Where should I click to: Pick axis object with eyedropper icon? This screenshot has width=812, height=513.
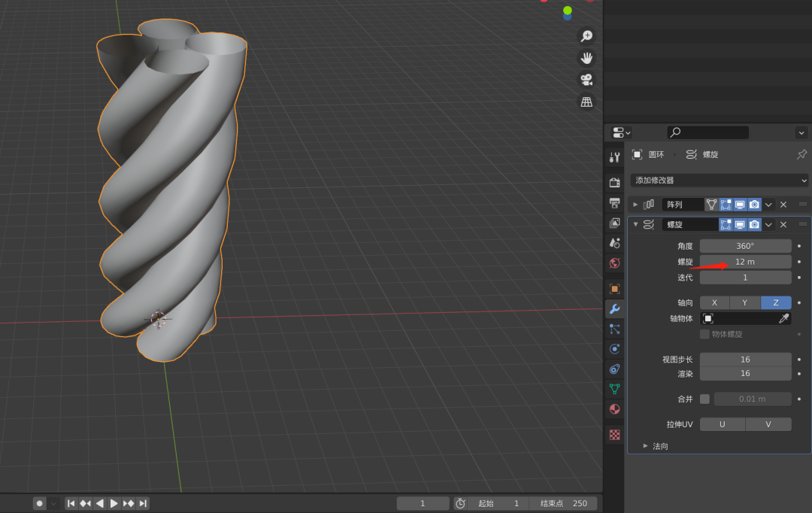783,319
